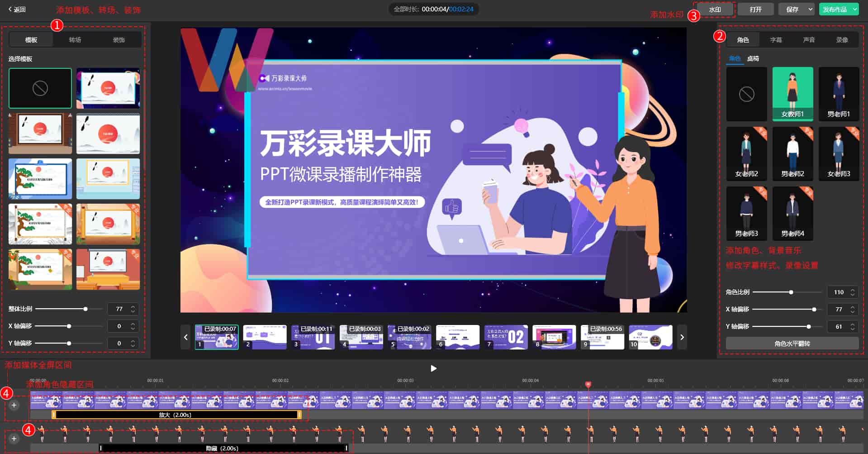Open the 桌椅 sub-tab
Image resolution: width=868 pixels, height=454 pixels.
point(753,58)
